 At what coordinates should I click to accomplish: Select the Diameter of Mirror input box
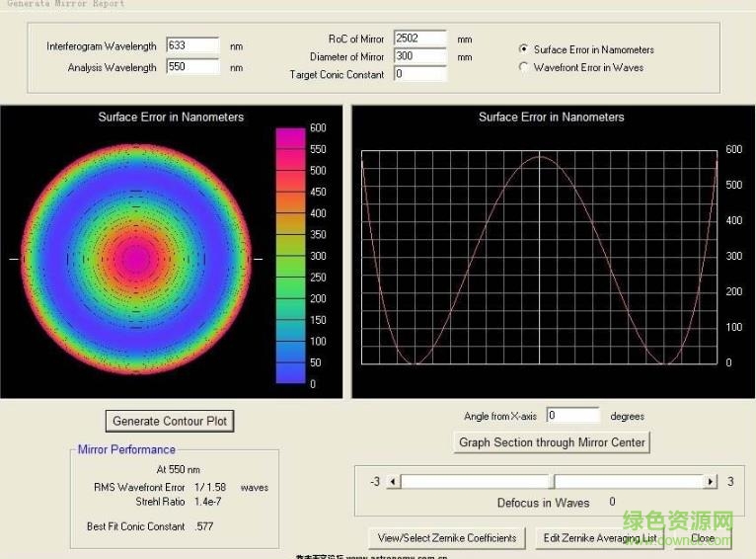(419, 56)
